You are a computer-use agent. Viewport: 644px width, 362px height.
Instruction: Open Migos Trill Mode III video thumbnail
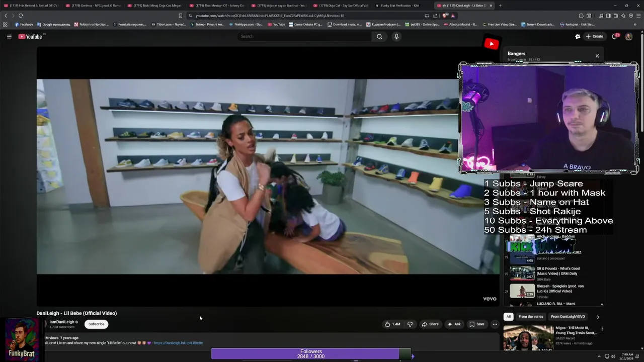(528, 338)
